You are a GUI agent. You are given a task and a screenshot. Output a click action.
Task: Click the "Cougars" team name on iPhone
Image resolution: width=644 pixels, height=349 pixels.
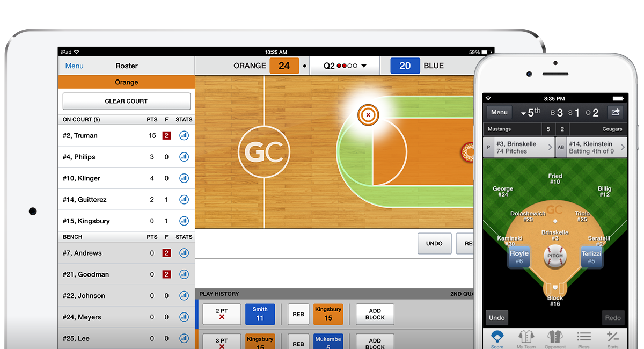click(x=612, y=129)
